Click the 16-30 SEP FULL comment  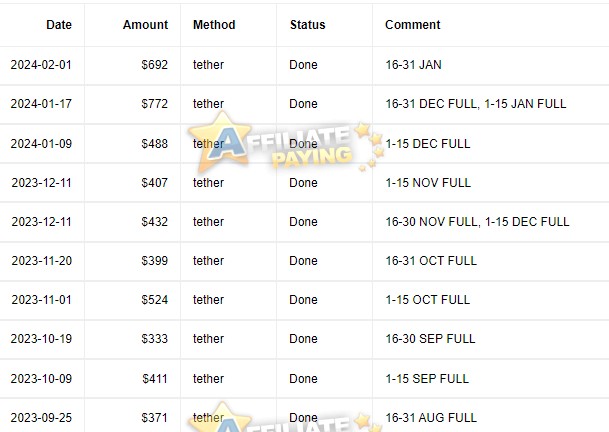tap(430, 339)
